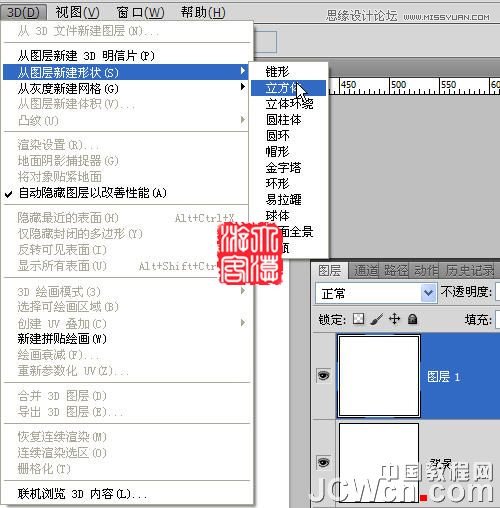Hide the 背景 layer eye icon
The image size is (500, 508).
[x=323, y=462]
